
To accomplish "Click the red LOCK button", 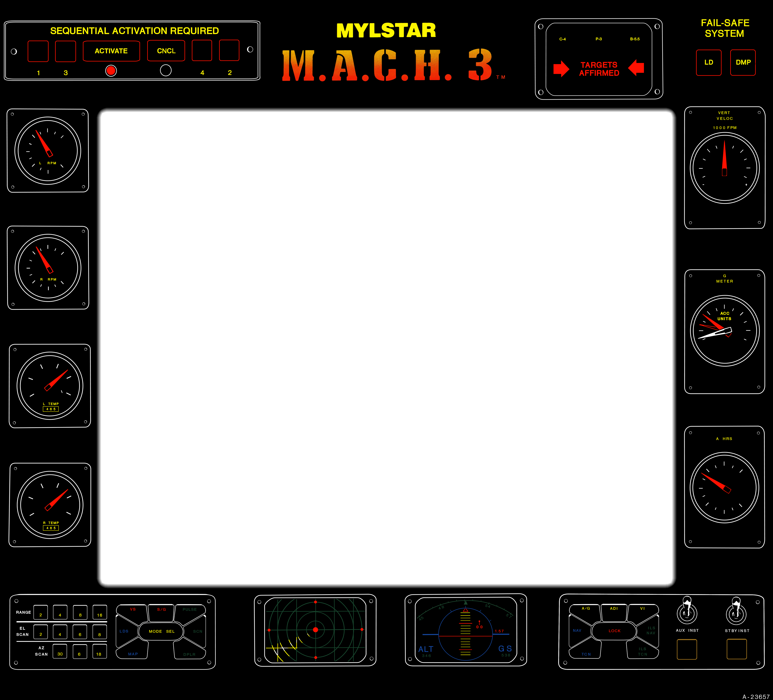I will 614,631.
